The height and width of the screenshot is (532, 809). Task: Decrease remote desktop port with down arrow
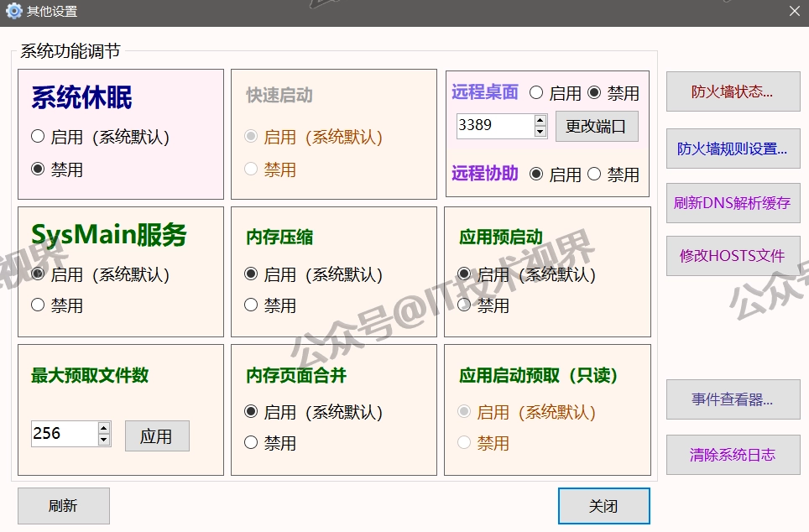[x=540, y=132]
